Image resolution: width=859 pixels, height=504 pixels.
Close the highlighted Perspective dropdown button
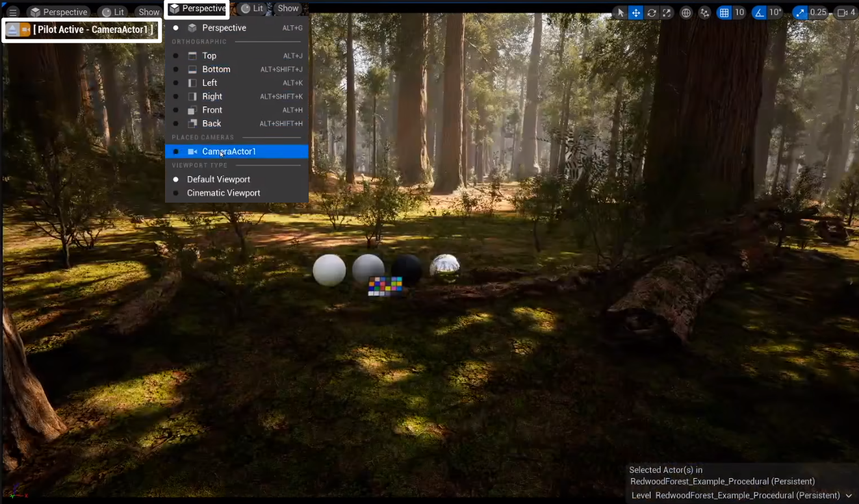198,8
